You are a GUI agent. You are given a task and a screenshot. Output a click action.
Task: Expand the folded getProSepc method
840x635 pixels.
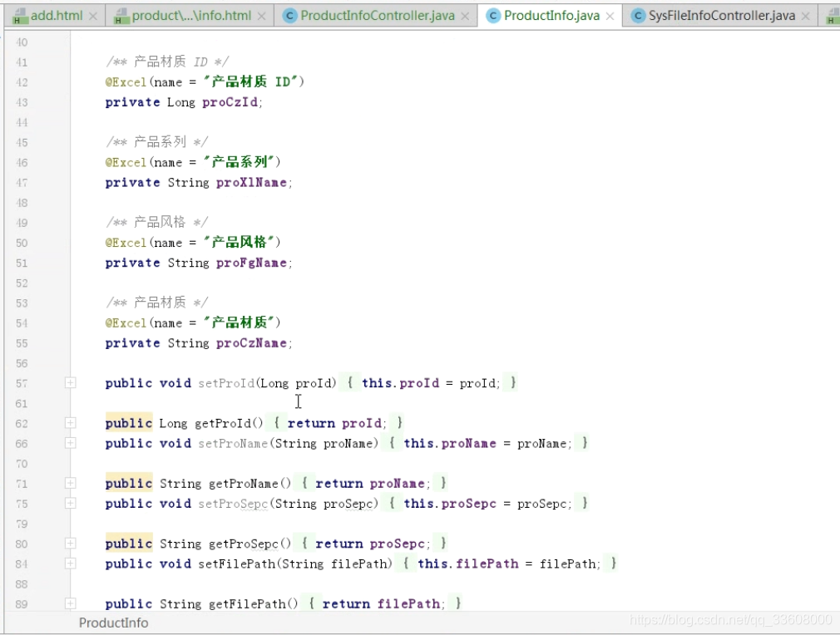point(70,544)
